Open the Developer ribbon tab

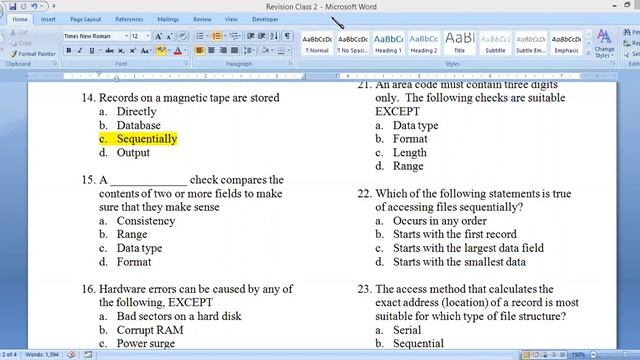tap(265, 19)
